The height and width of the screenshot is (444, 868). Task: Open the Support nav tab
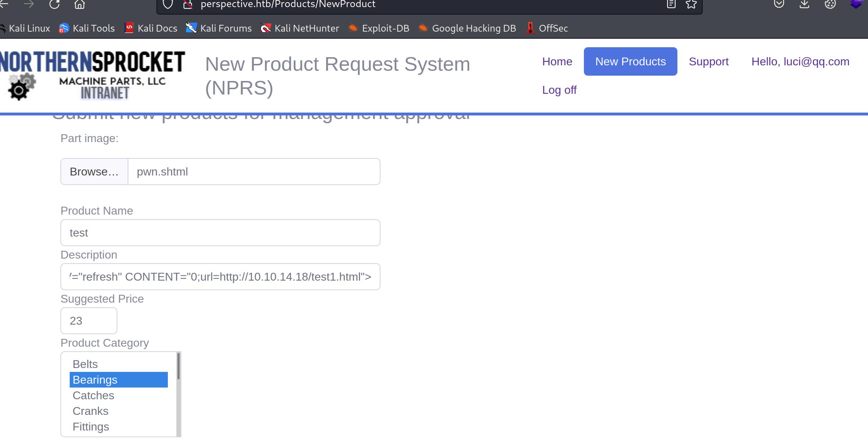coord(708,61)
